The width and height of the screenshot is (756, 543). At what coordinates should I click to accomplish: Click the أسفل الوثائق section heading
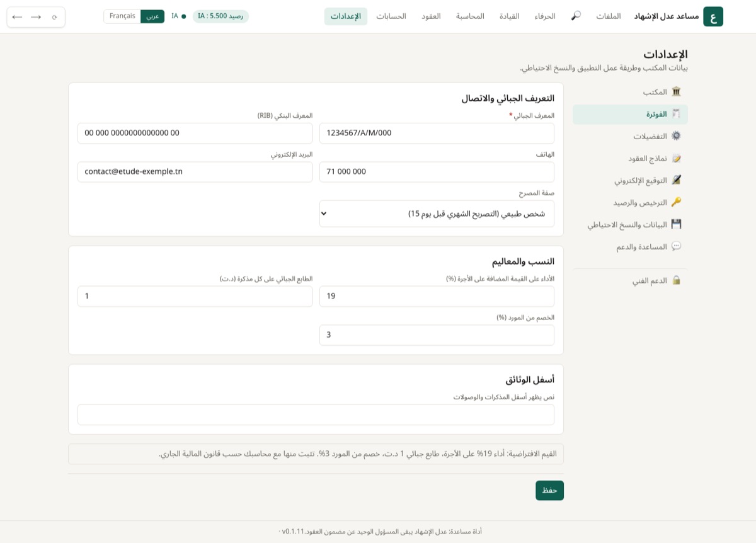[530, 380]
